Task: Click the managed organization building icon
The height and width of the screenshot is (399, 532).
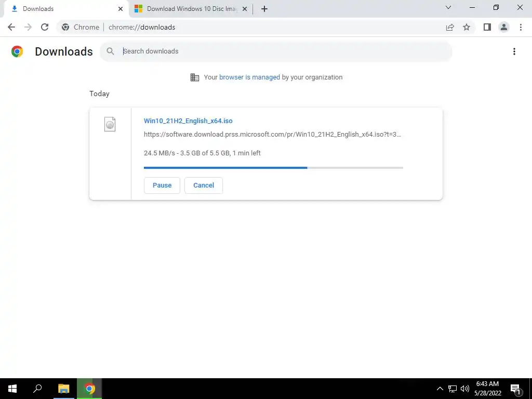Action: click(195, 77)
